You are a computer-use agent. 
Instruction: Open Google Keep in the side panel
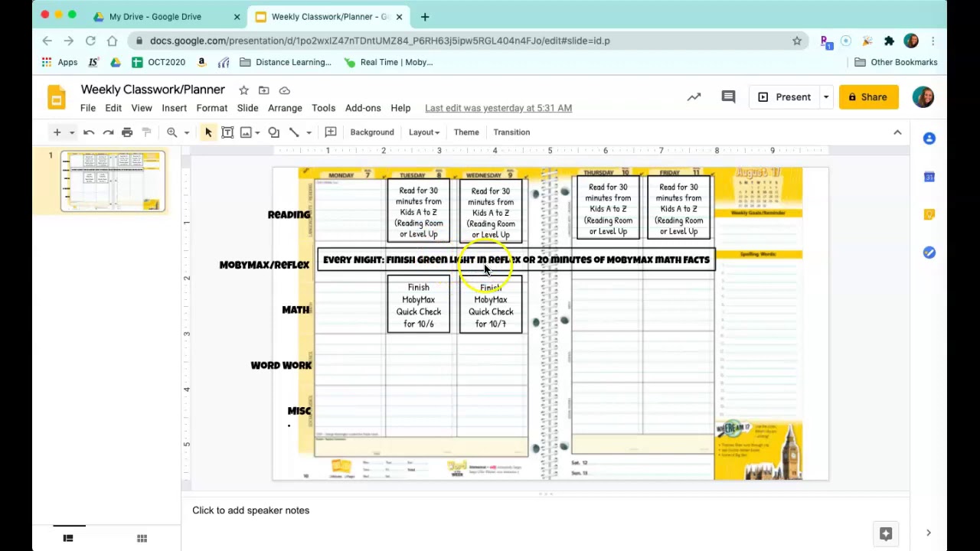pyautogui.click(x=929, y=215)
